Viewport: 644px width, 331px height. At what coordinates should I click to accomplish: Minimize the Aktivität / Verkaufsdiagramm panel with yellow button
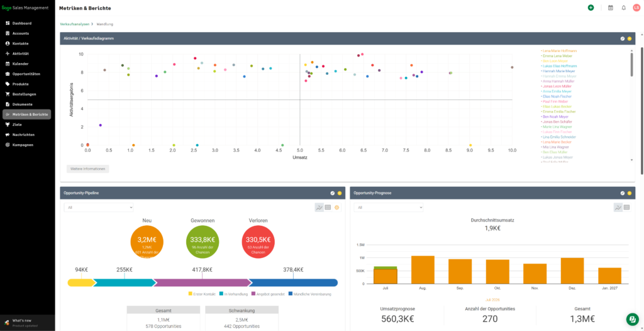coord(629,38)
